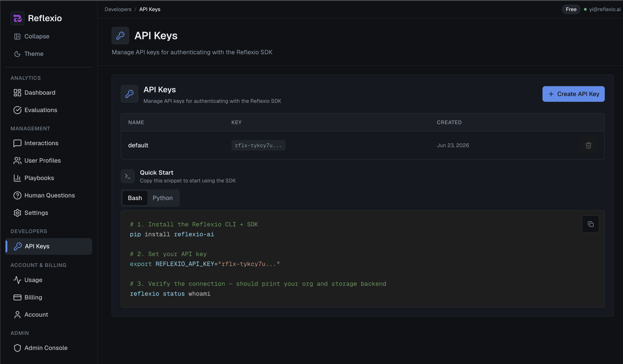Click the Account person icon
Image resolution: width=623 pixels, height=364 pixels.
click(x=17, y=315)
